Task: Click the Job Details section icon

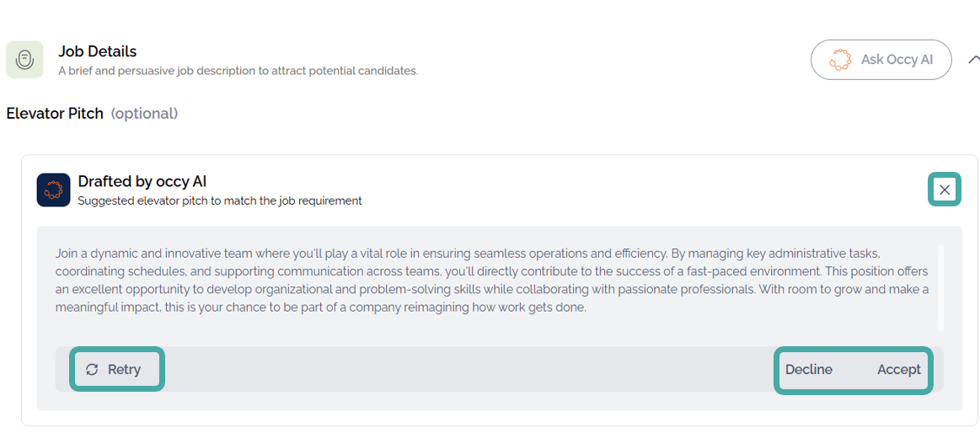Action: [x=24, y=60]
